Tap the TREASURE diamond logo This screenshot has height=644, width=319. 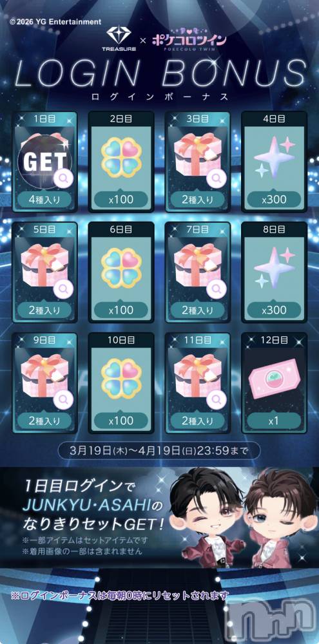(119, 40)
